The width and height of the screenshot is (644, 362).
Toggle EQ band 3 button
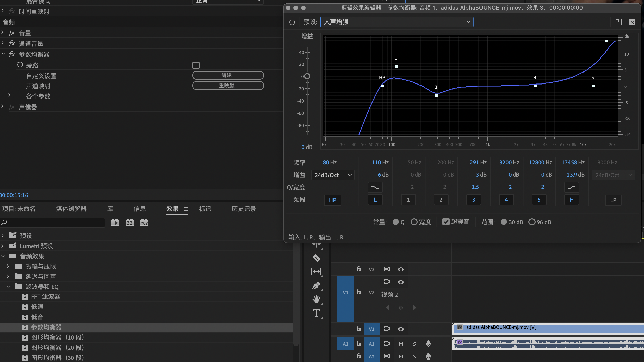tap(474, 200)
